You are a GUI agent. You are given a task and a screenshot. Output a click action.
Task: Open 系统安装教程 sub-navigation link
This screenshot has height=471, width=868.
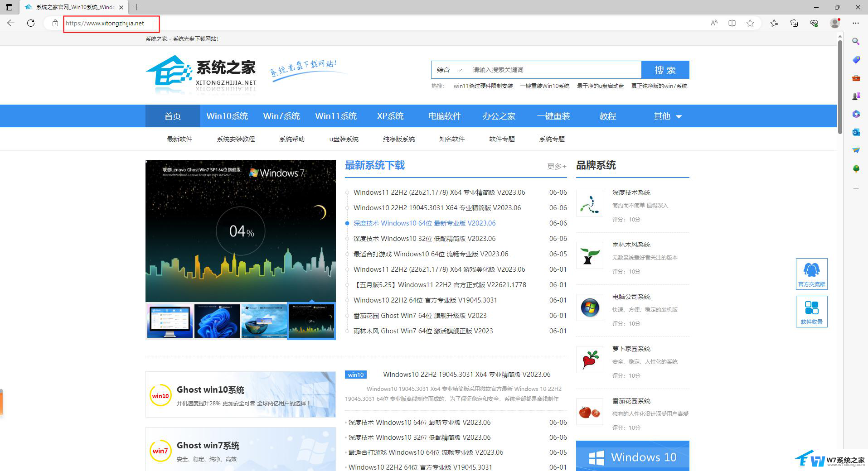pyautogui.click(x=236, y=139)
